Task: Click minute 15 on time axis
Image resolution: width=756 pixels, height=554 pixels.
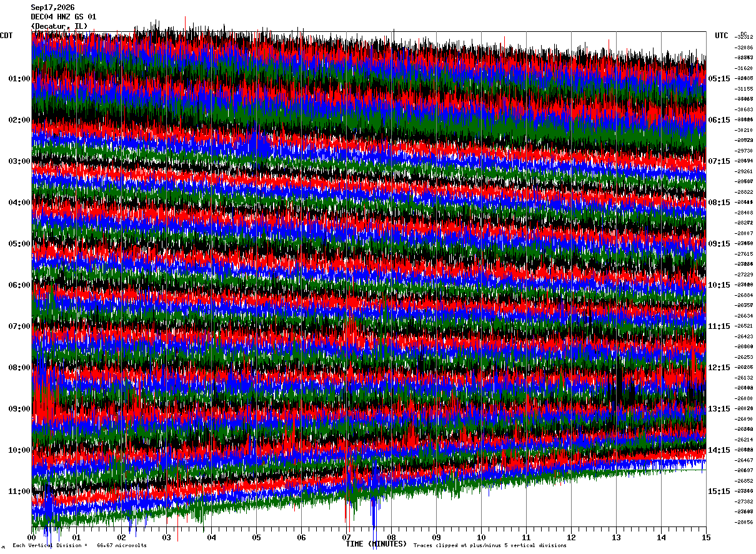Action: 706,537
